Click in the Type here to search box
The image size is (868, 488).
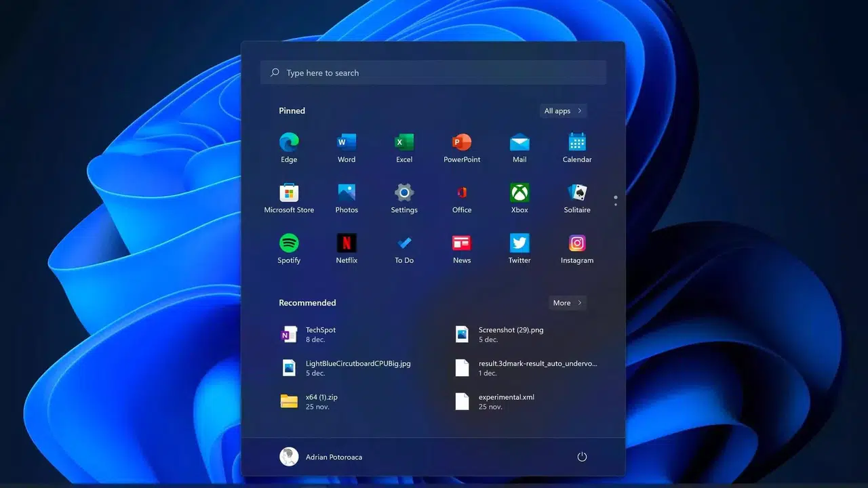(x=433, y=73)
